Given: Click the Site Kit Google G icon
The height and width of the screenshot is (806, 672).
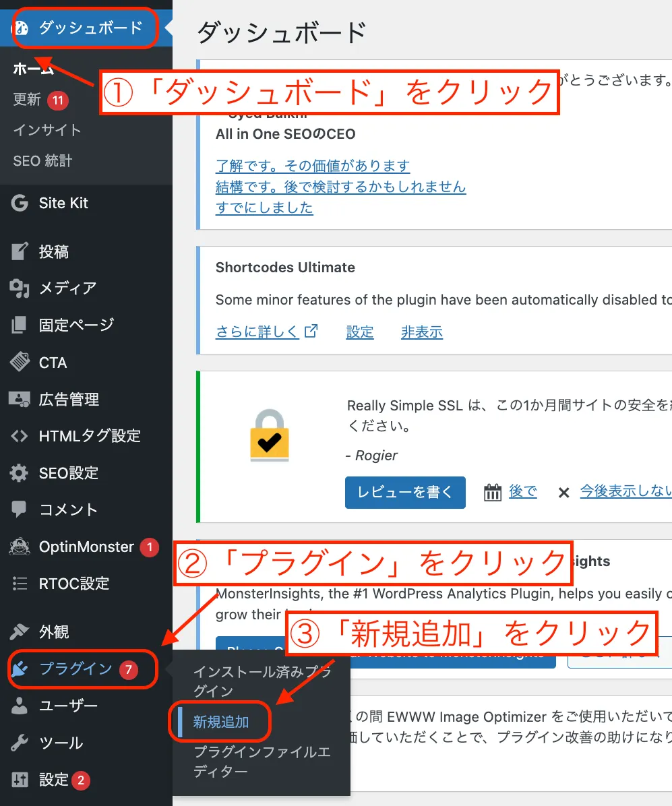Looking at the screenshot, I should (20, 203).
